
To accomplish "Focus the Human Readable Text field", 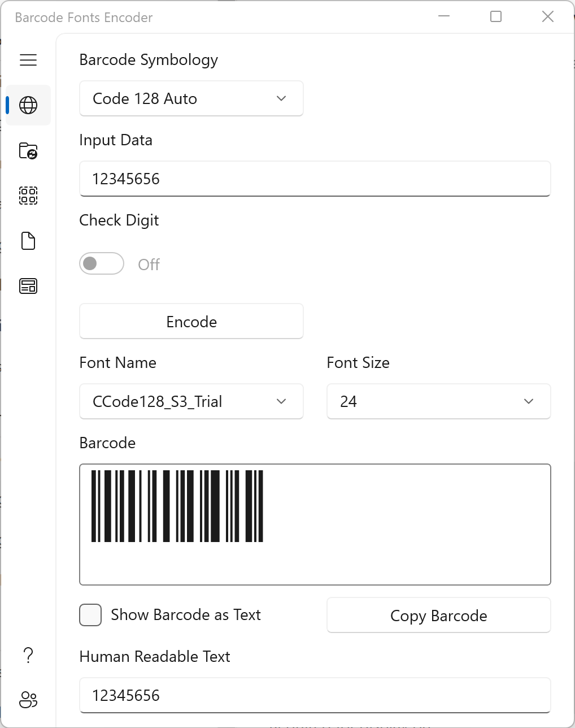I will [x=315, y=695].
